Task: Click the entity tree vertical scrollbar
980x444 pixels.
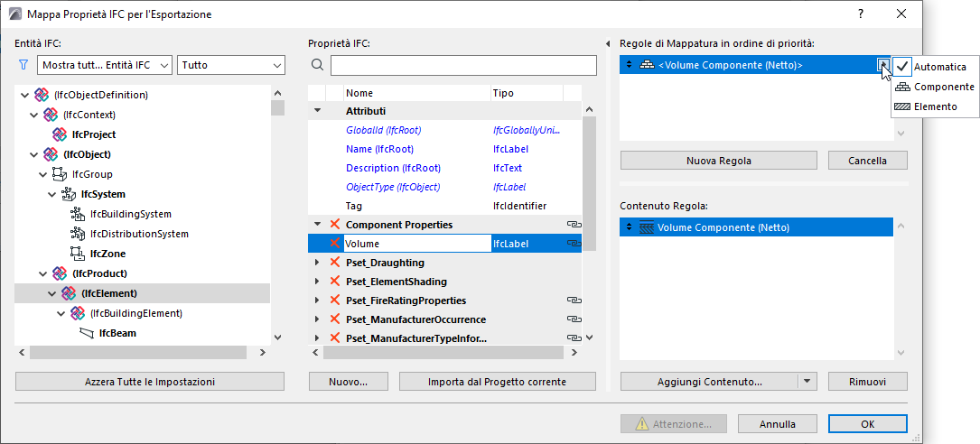Action: (x=277, y=217)
